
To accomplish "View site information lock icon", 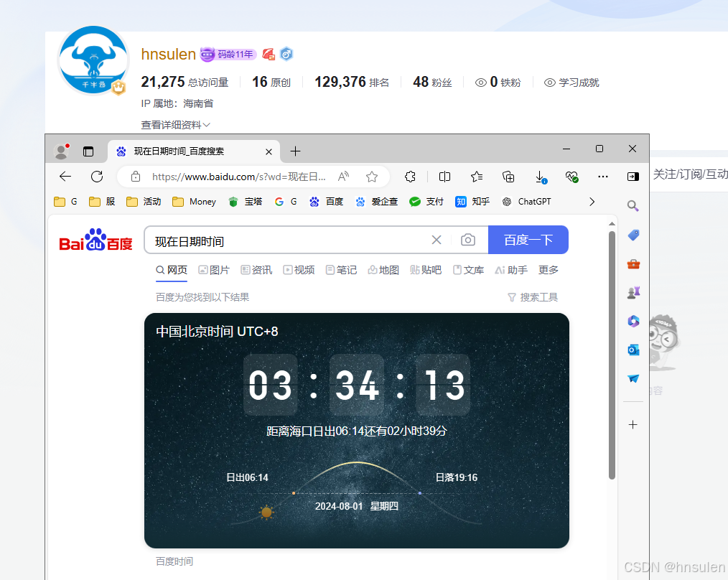I will click(x=136, y=177).
